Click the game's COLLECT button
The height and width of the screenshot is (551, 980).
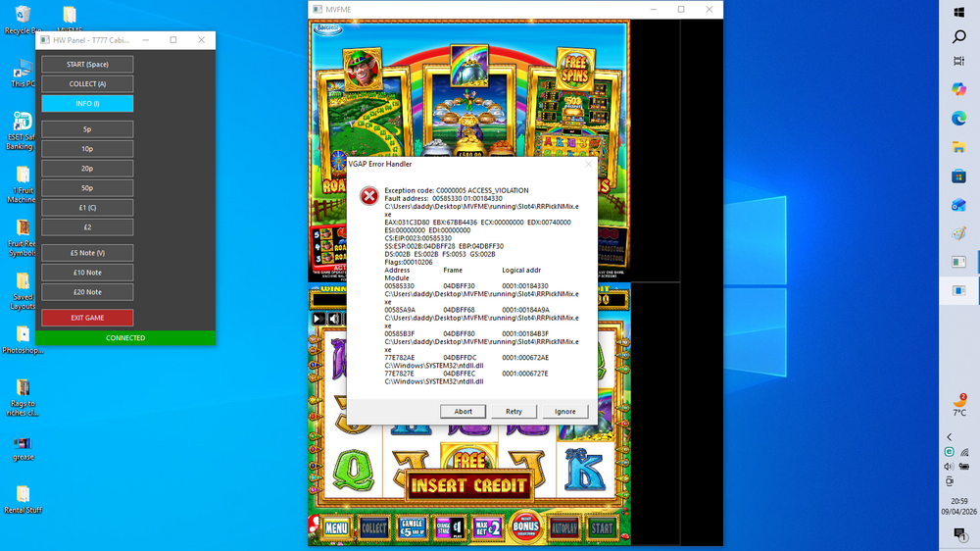point(373,528)
